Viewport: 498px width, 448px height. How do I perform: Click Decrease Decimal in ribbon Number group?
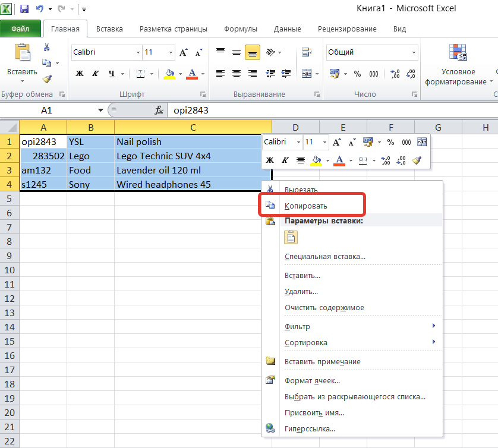410,74
